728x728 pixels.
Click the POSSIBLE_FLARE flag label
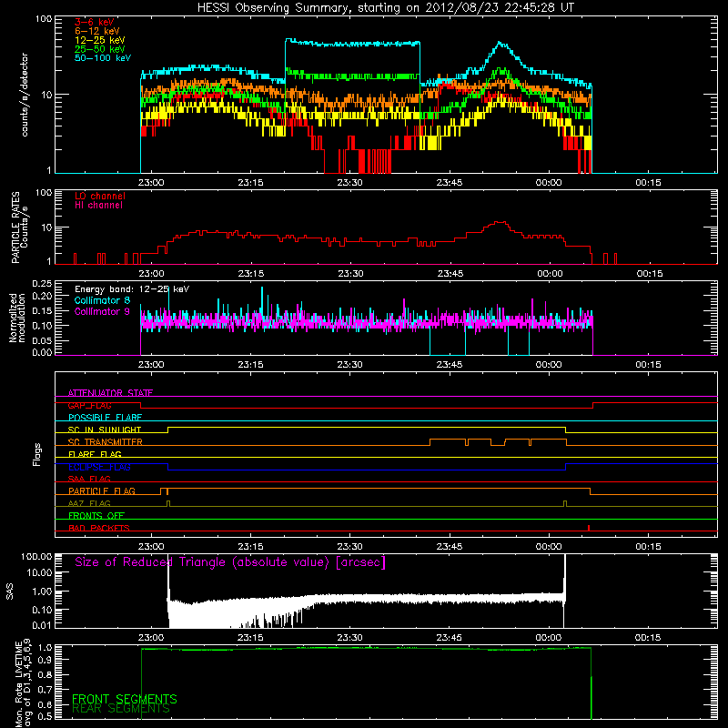(x=105, y=418)
